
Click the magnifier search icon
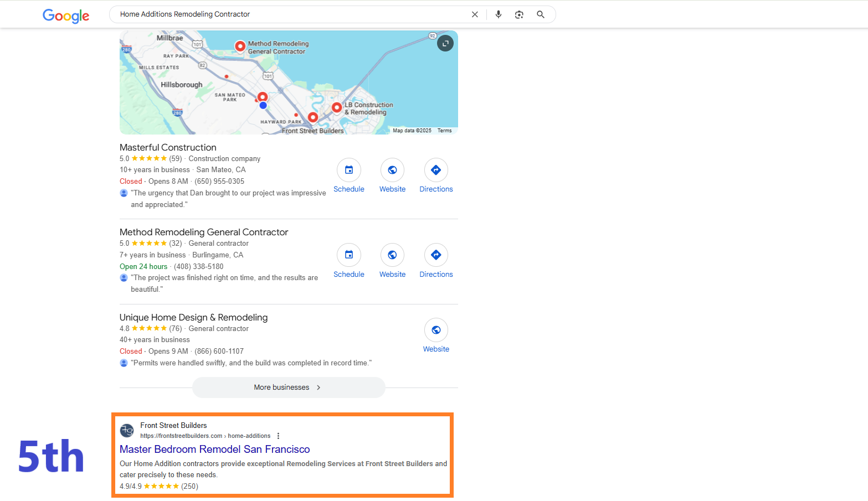[541, 14]
